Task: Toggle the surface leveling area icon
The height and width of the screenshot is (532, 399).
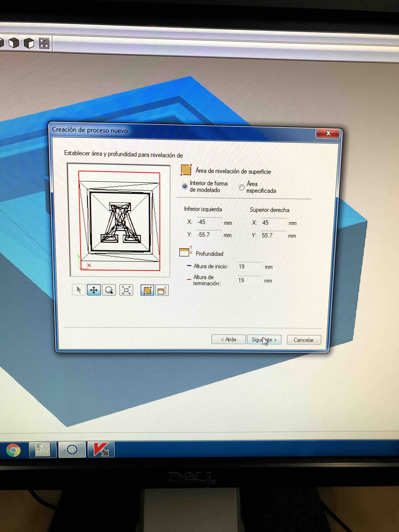Action: pos(147,290)
